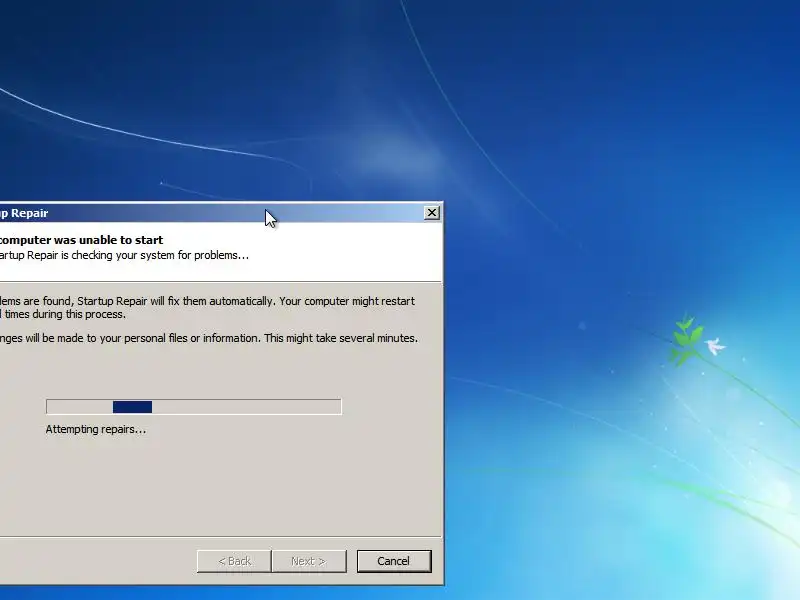
Task: Click the 'checking your system for problems' text
Action: tap(160, 255)
